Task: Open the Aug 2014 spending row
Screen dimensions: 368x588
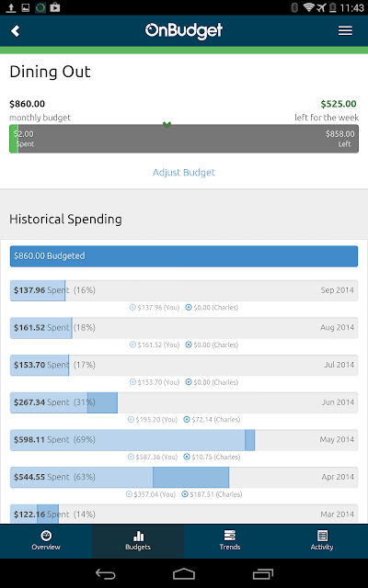Action: [184, 328]
